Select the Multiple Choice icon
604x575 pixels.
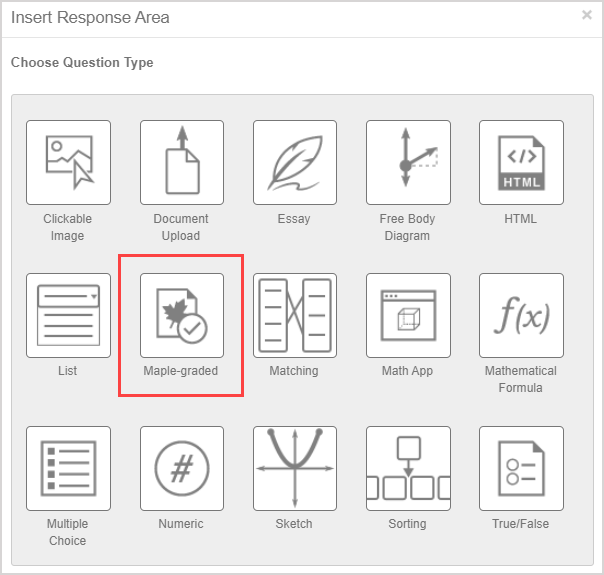click(x=68, y=468)
